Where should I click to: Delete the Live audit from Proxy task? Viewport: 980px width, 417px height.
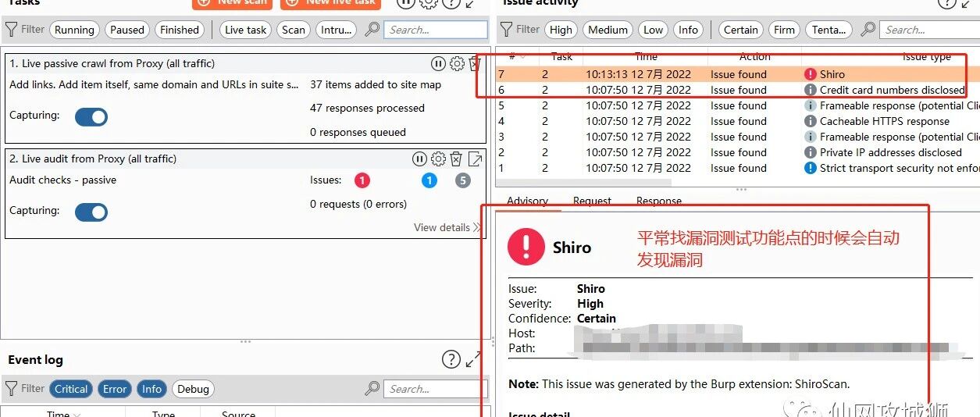coord(457,159)
